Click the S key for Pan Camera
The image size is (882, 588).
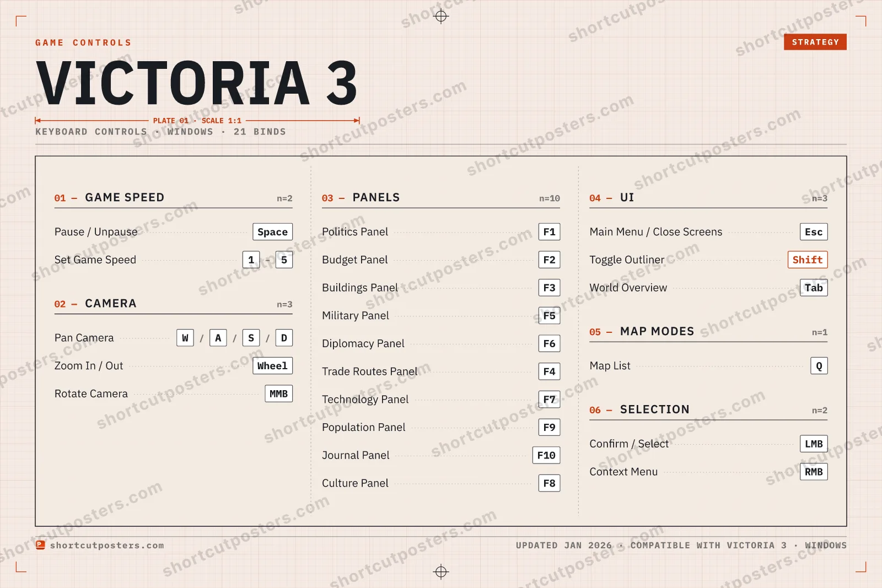(251, 338)
